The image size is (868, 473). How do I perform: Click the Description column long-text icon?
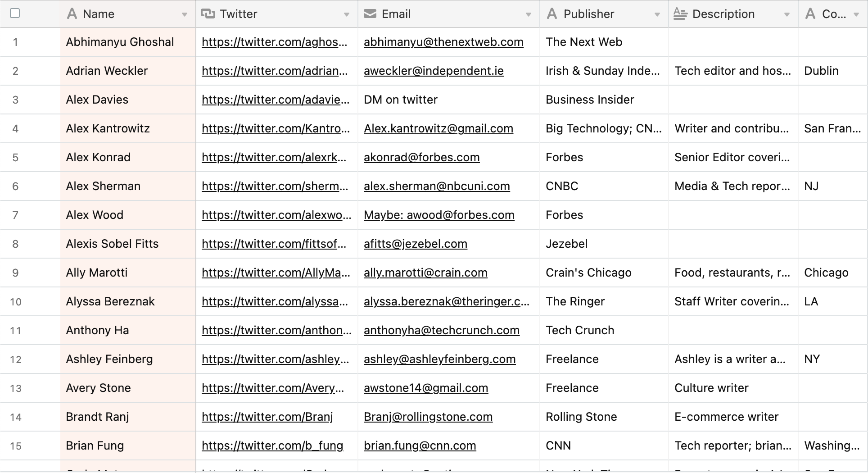[x=680, y=14]
